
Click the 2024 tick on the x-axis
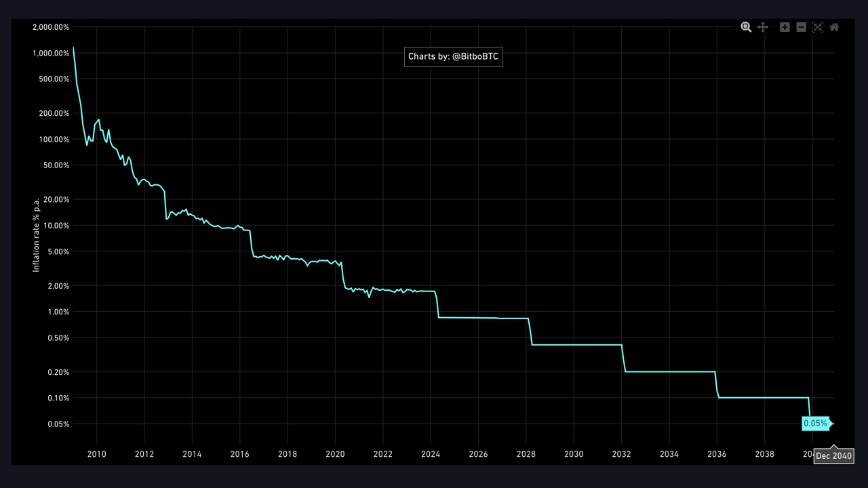click(x=431, y=454)
